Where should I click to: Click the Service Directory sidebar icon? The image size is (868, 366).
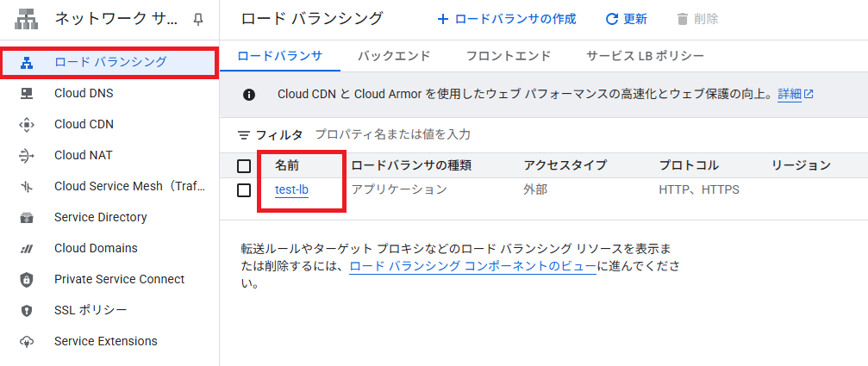(x=26, y=217)
